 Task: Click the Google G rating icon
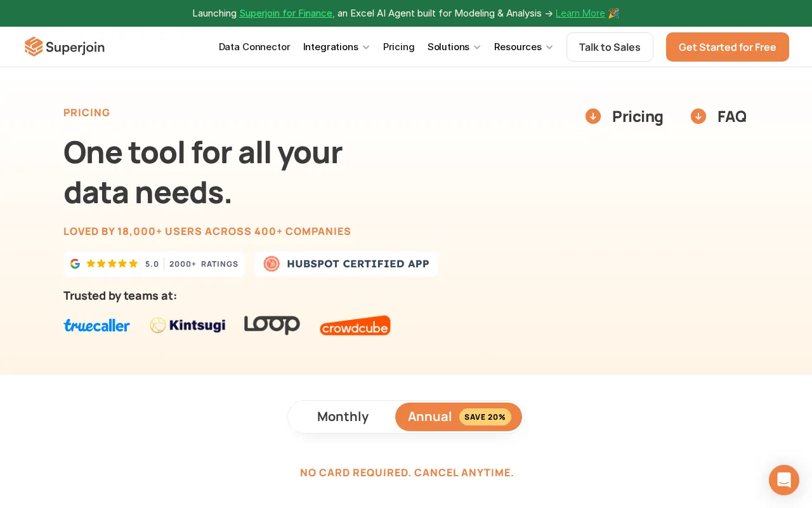click(75, 264)
